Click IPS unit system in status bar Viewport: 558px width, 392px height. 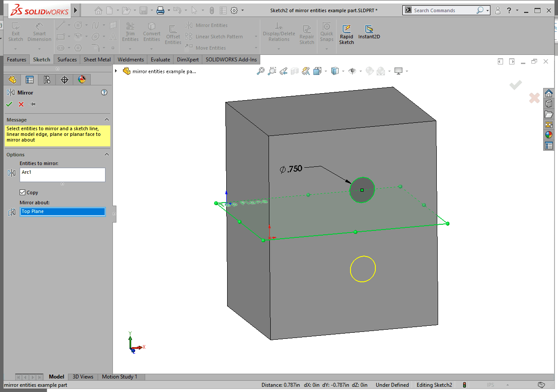(490, 385)
